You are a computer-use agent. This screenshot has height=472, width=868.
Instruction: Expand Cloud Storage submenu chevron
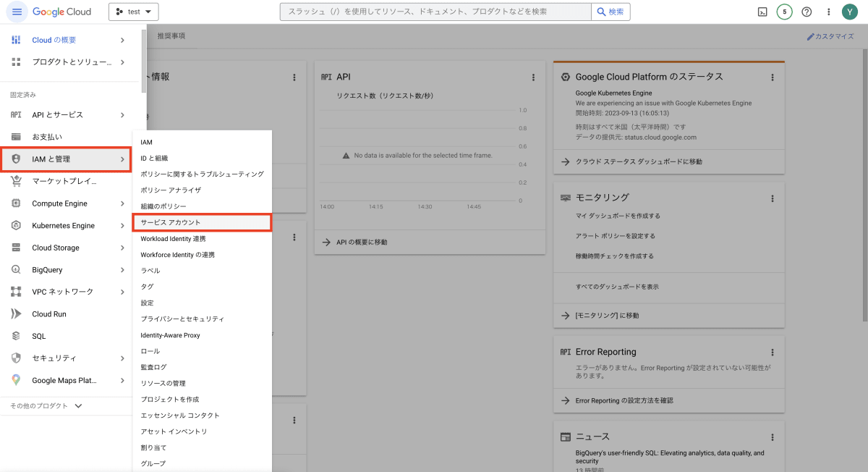(122, 248)
